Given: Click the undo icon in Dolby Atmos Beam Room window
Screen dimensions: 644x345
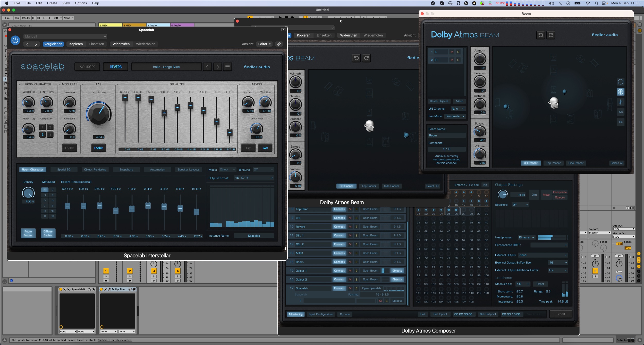Looking at the screenshot, I should (541, 35).
